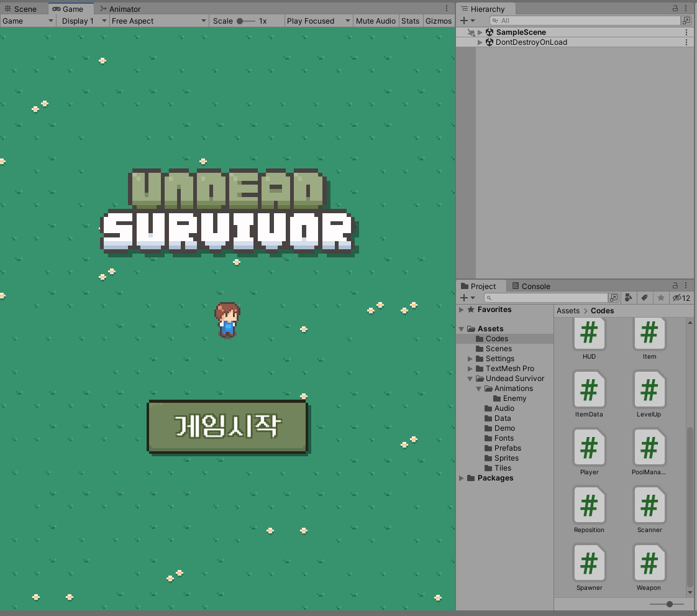
Task: Expand the Packages tree node
Action: coord(462,478)
